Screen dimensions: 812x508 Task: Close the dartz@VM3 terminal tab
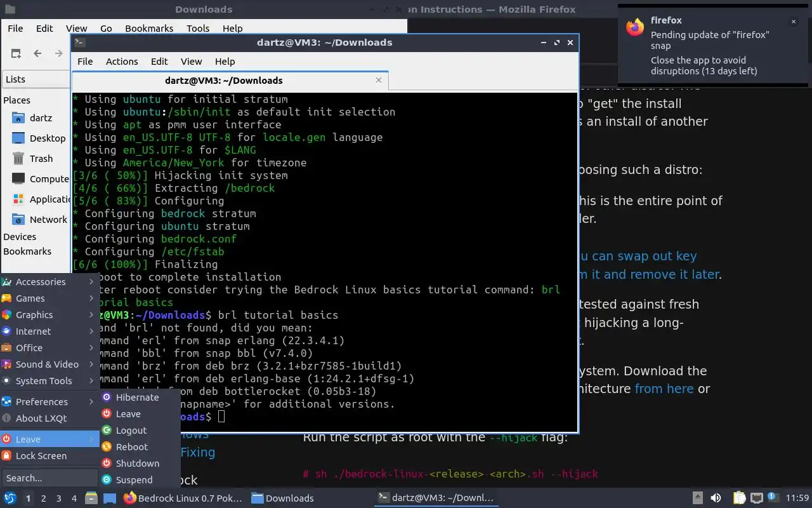(379, 80)
